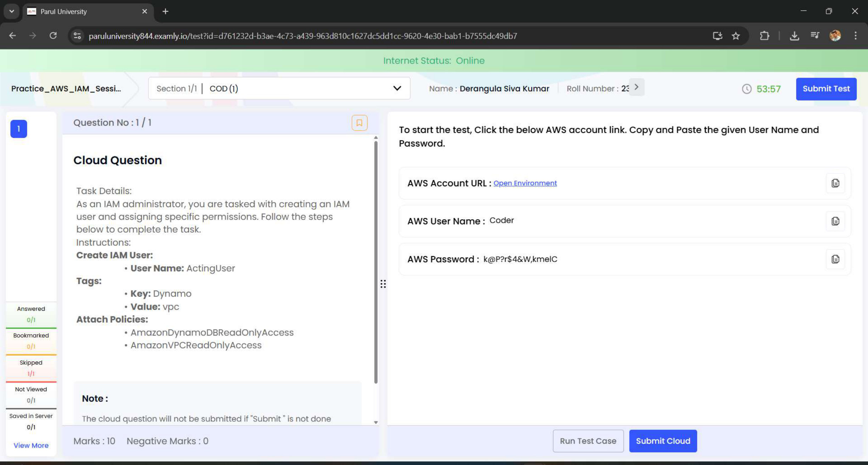Click the Marks : 10 label
868x465 pixels.
[94, 441]
